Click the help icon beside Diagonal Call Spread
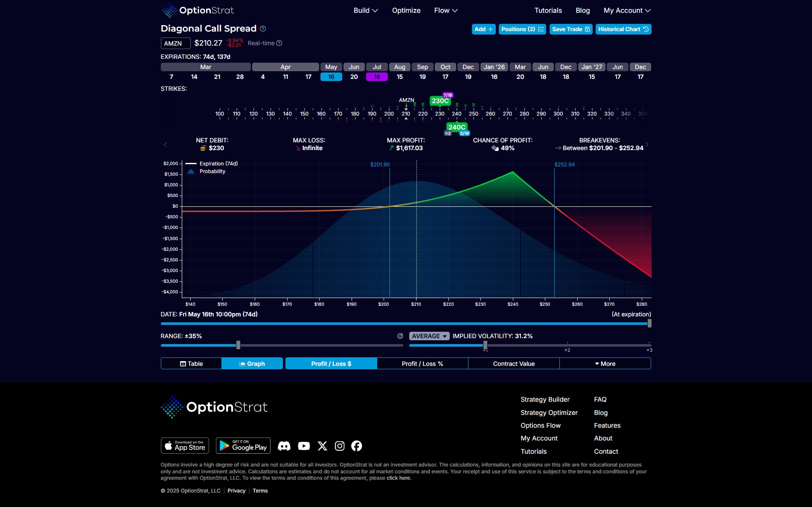This screenshot has height=507, width=812. (x=263, y=29)
